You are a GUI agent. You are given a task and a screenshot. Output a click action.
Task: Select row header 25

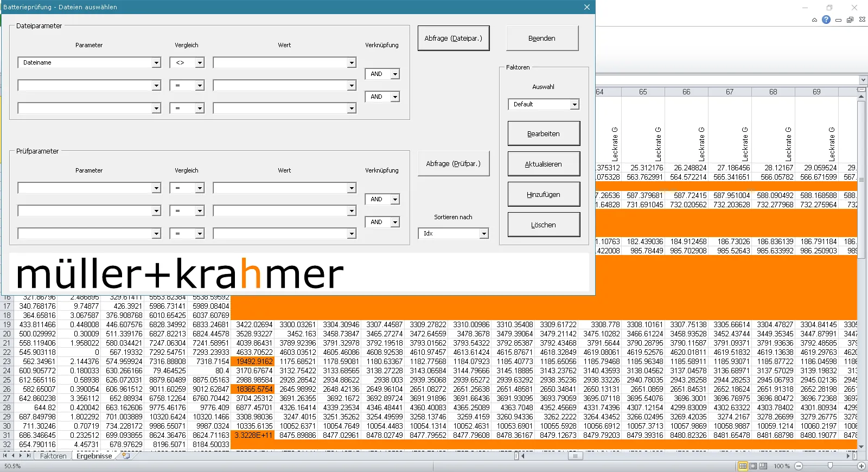7,380
